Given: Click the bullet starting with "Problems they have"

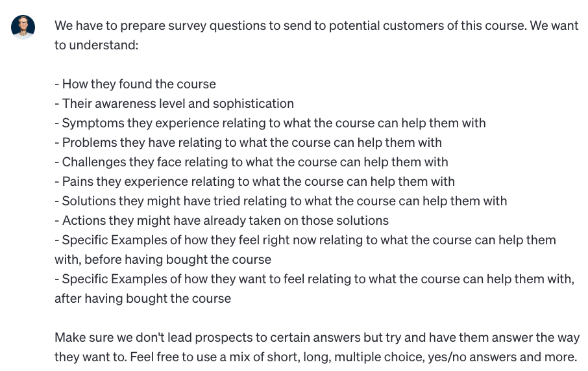Looking at the screenshot, I should [x=249, y=143].
